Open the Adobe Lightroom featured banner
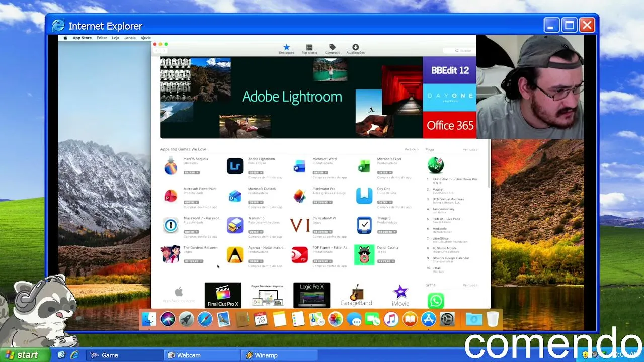 [291, 97]
